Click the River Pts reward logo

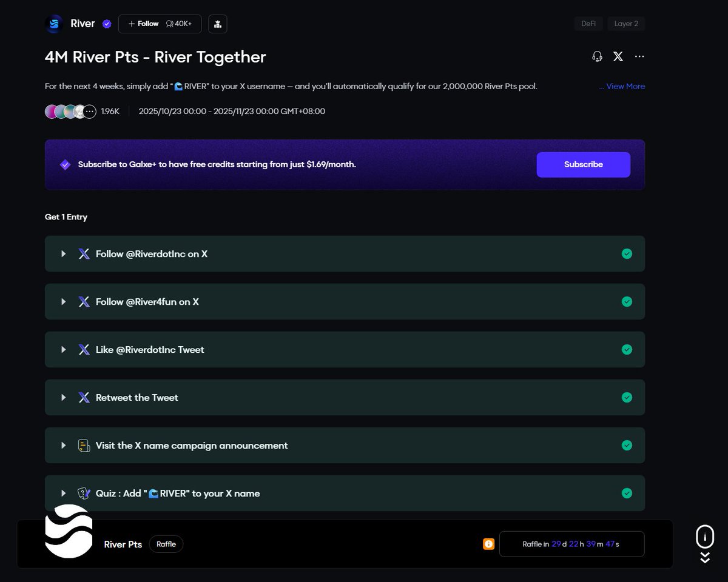pyautogui.click(x=69, y=531)
